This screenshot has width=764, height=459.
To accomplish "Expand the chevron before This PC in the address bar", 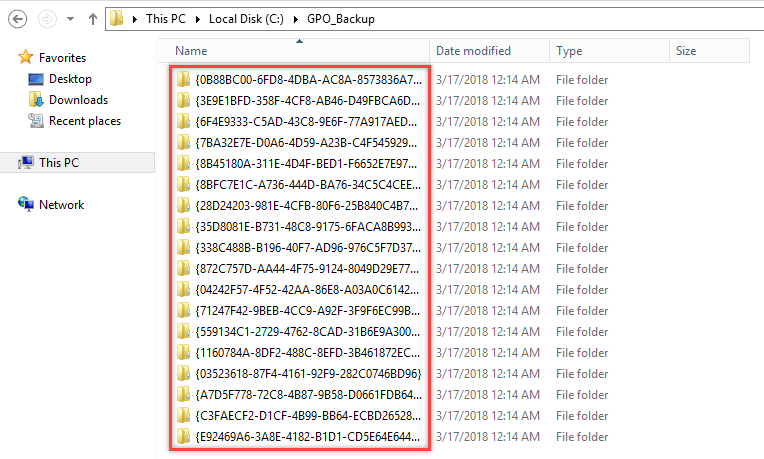I will pyautogui.click(x=135, y=19).
